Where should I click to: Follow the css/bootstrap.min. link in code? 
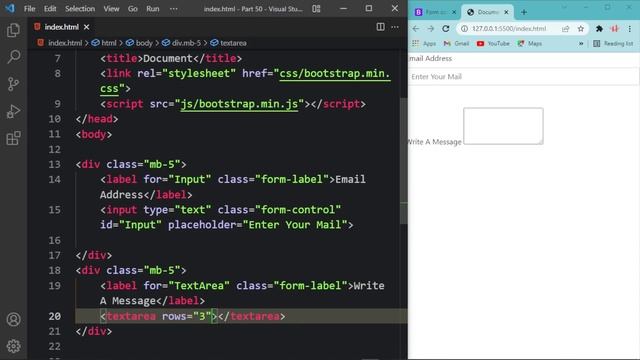(335, 73)
